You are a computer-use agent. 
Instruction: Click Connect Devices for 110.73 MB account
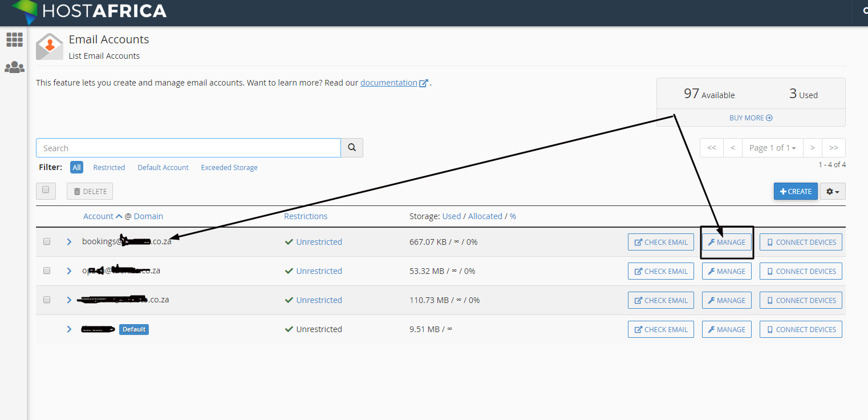801,300
